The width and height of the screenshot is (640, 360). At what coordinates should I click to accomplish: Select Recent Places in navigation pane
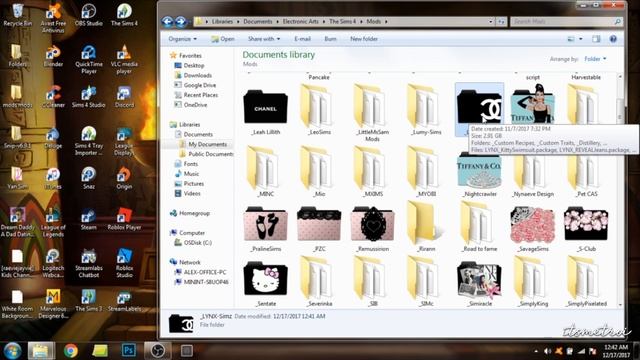point(196,95)
